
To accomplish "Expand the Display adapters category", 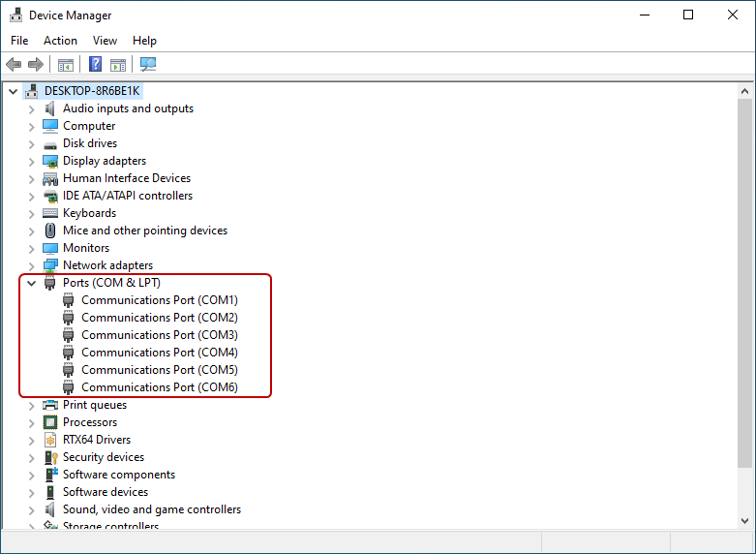I will tap(32, 162).
